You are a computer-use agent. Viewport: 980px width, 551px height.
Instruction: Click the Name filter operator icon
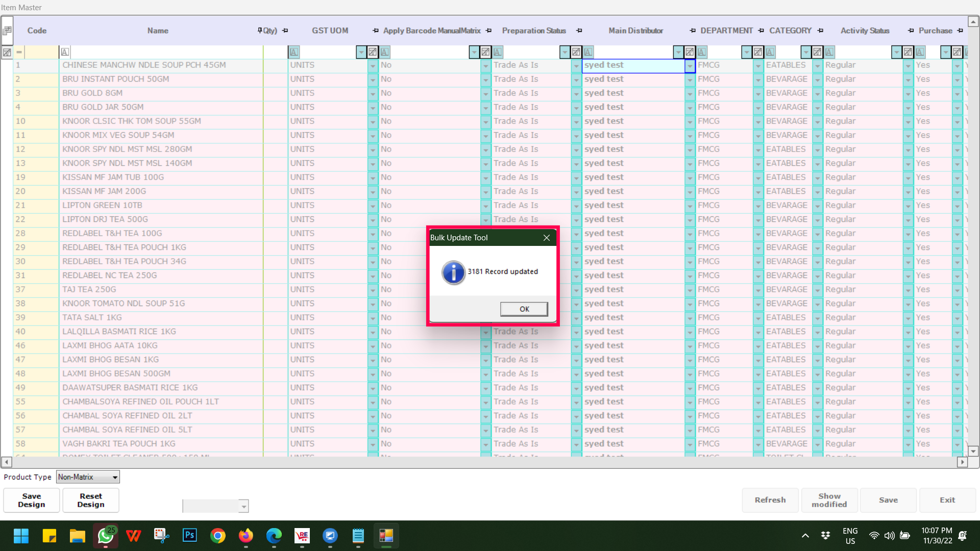tap(65, 52)
